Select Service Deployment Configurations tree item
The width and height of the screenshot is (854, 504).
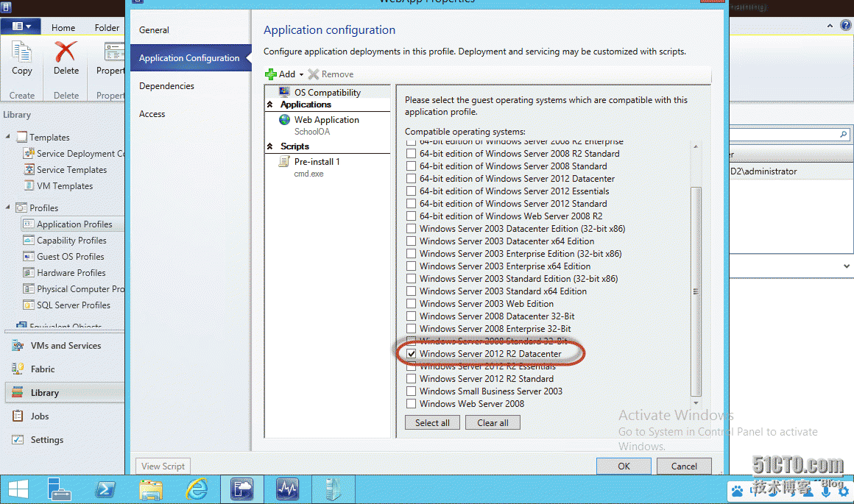[x=74, y=154]
